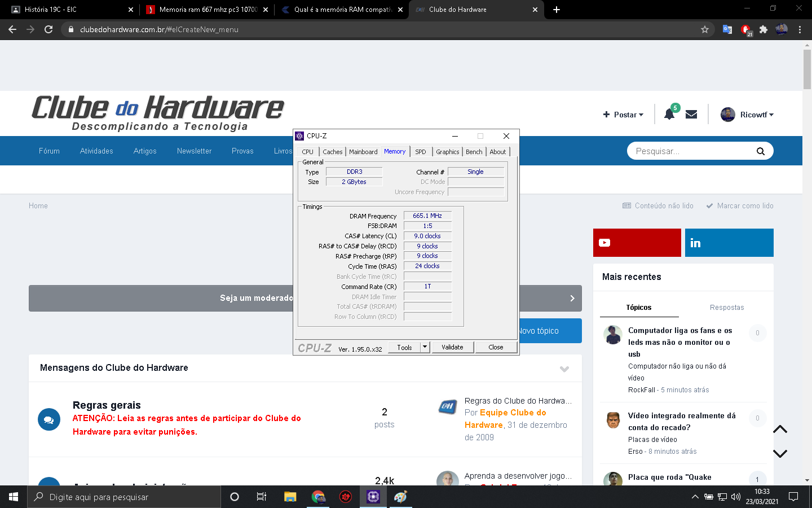Select Respostas tab in Mais recentes
Screen dimensions: 812x508
click(727, 308)
